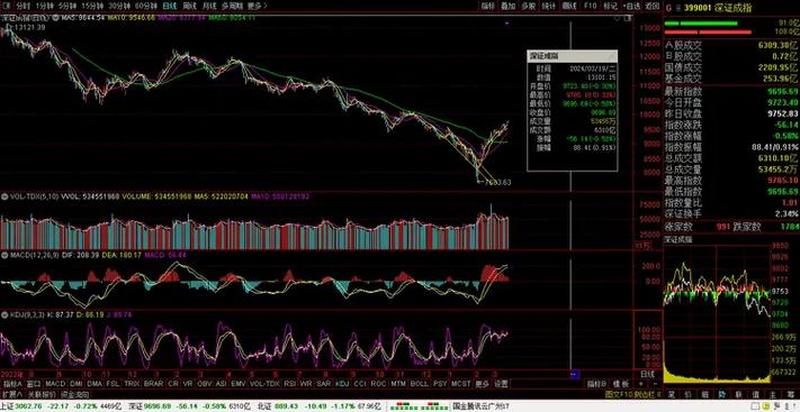Select the SAR indicator tab
Viewport: 800px width, 412px height.
coord(323,383)
